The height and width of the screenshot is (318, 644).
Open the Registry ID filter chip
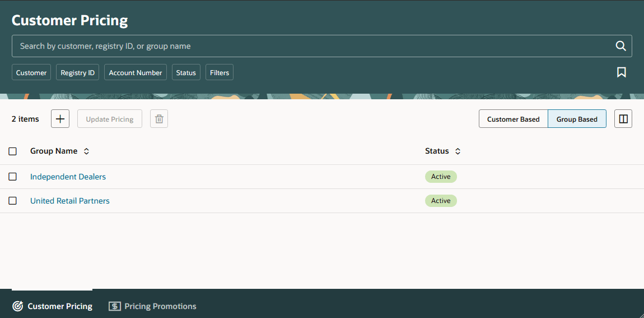[78, 72]
